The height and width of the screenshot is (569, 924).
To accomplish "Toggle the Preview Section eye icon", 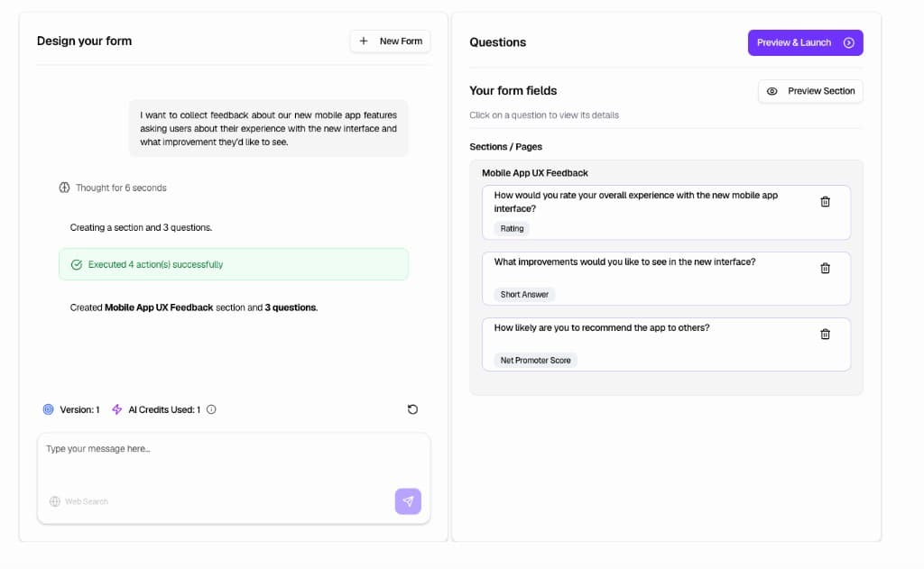I will pos(772,91).
